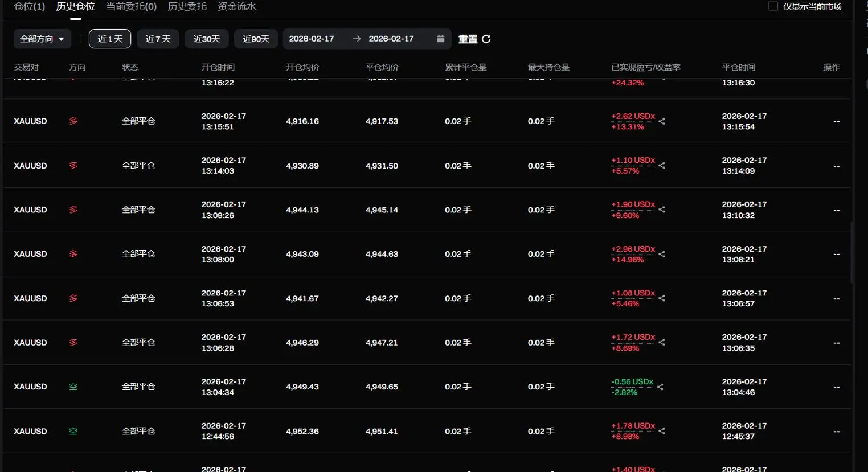
Task: Open the 全部方向 direction dropdown
Action: pos(42,39)
